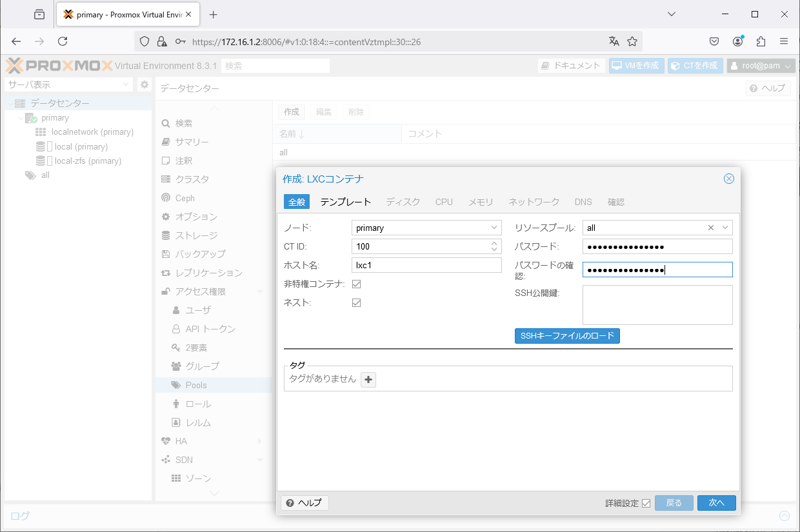The height and width of the screenshot is (532, 800).
Task: Click the 次へ next button
Action: [717, 503]
